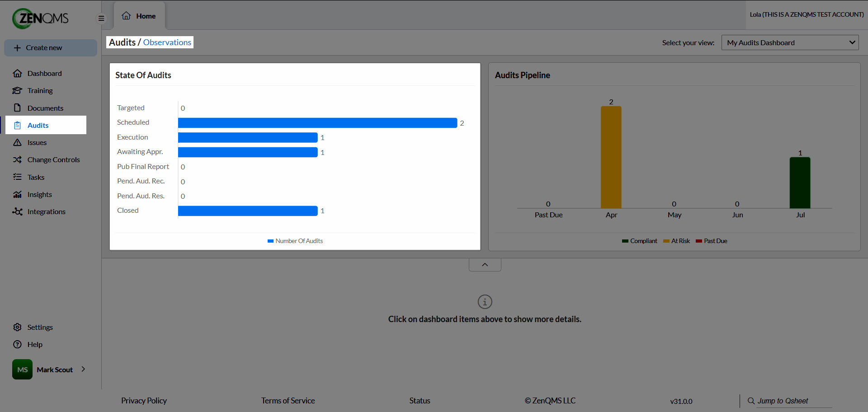
Task: Toggle the Number Of Audits legend swatch
Action: tap(270, 241)
